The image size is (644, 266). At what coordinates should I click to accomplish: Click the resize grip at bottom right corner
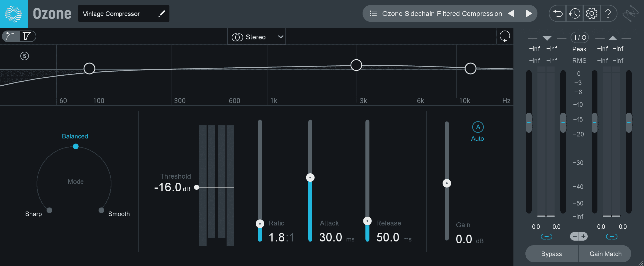641,263
